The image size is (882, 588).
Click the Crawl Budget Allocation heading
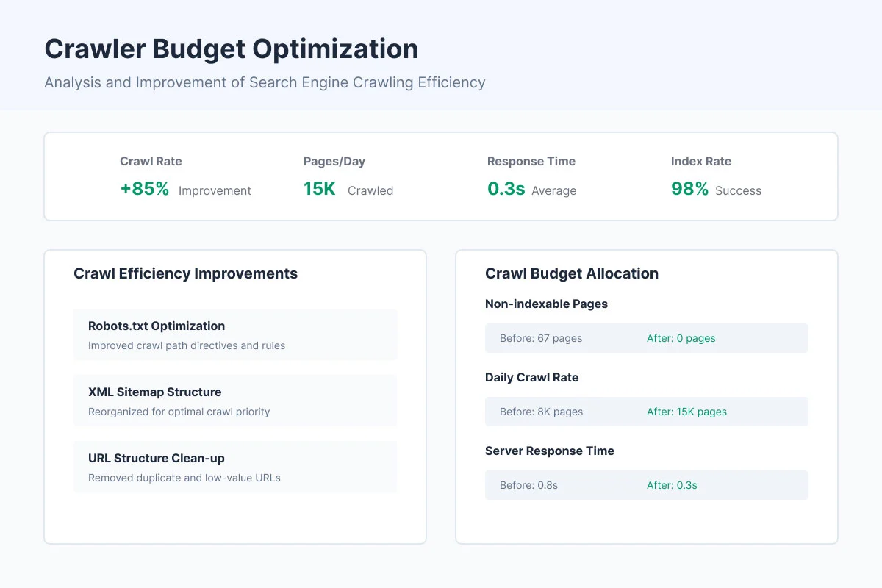[x=572, y=273]
